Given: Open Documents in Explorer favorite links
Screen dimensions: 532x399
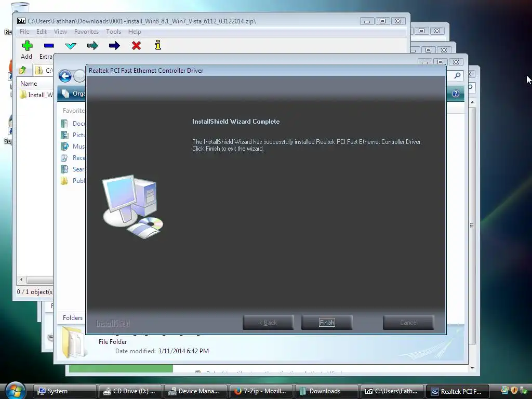Looking at the screenshot, I should (73, 124).
